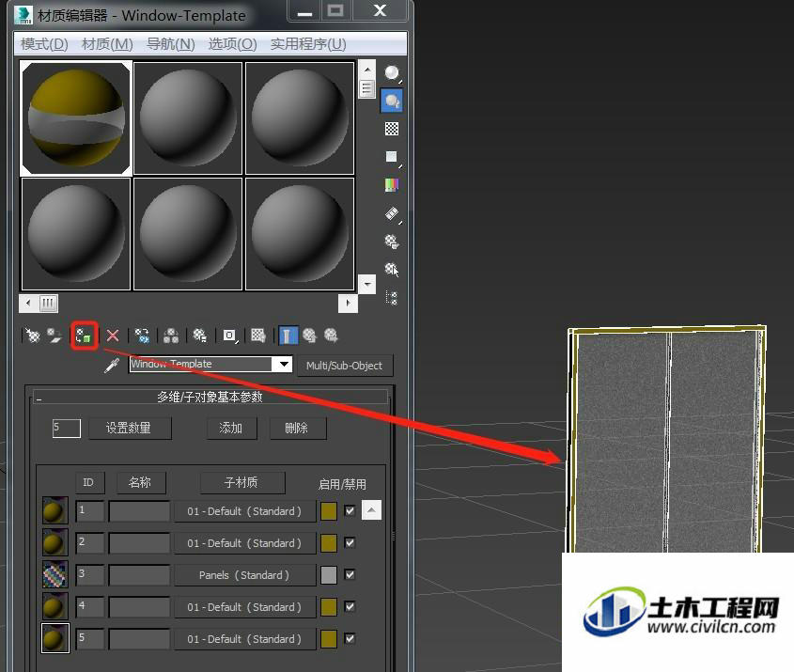Image resolution: width=794 pixels, height=672 pixels.
Task: Uncheck enable box for sub-material ID 5
Action: click(x=350, y=638)
